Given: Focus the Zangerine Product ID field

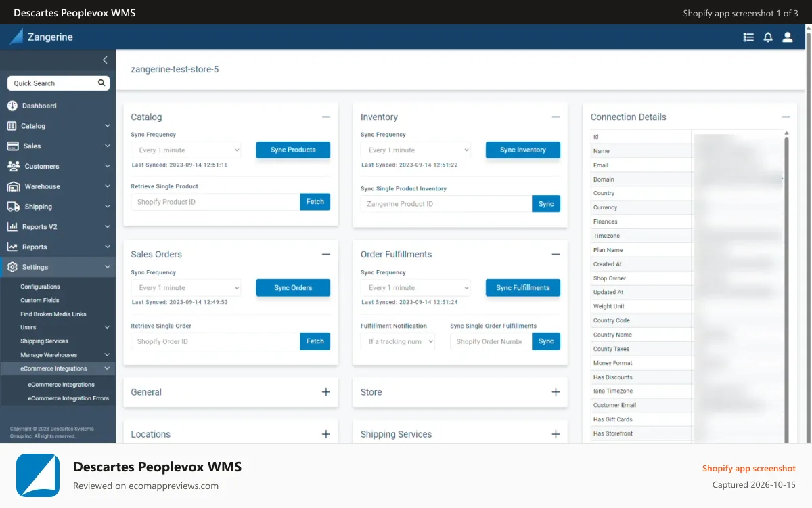Looking at the screenshot, I should [446, 204].
